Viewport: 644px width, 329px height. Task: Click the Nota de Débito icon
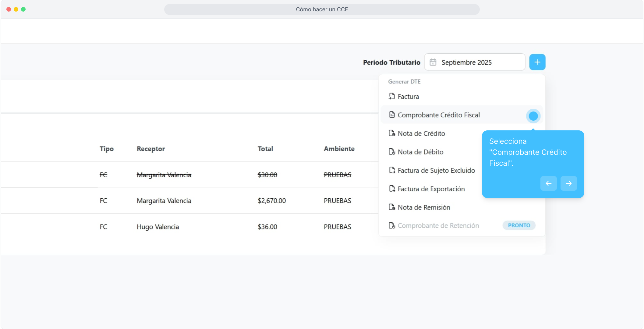tap(392, 152)
